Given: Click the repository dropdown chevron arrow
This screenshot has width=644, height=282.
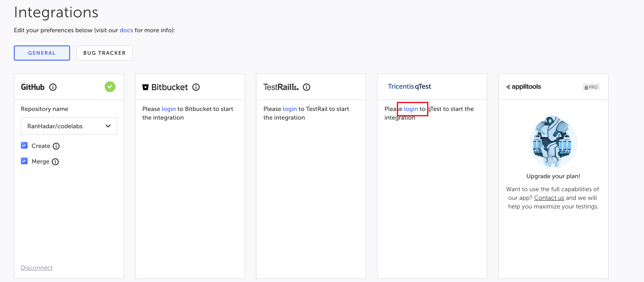Looking at the screenshot, I should (108, 126).
